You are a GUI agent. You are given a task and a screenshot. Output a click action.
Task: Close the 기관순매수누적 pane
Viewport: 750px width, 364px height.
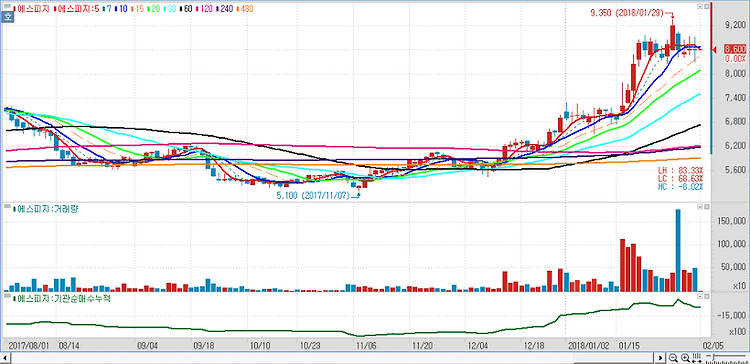[706, 296]
